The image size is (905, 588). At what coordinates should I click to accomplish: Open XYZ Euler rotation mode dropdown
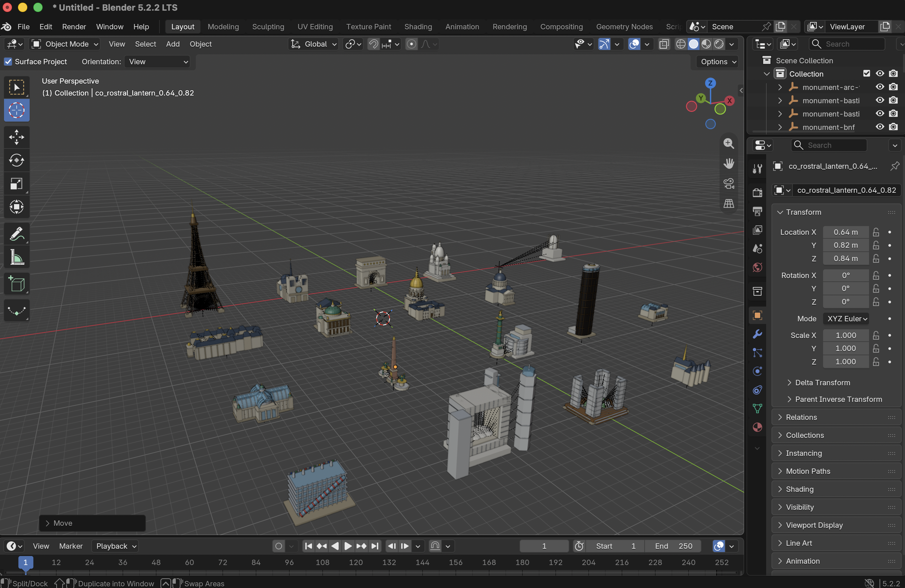pyautogui.click(x=847, y=319)
